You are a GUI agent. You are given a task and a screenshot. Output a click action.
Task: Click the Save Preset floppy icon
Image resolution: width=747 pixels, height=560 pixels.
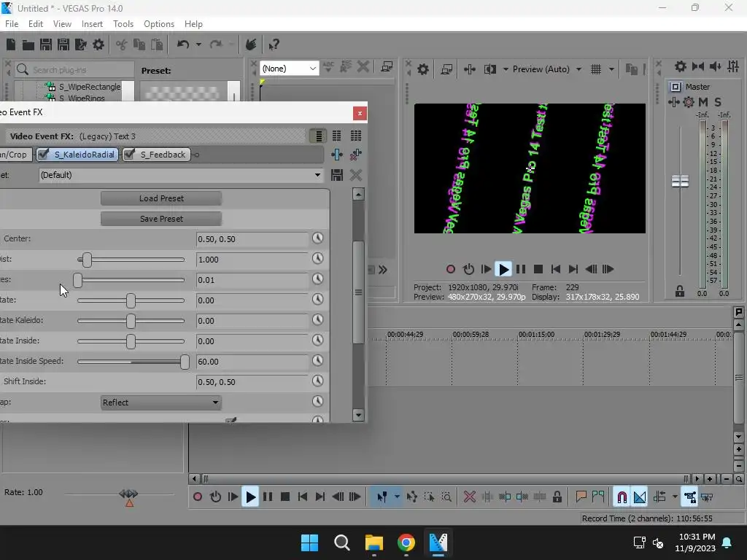[x=337, y=175]
